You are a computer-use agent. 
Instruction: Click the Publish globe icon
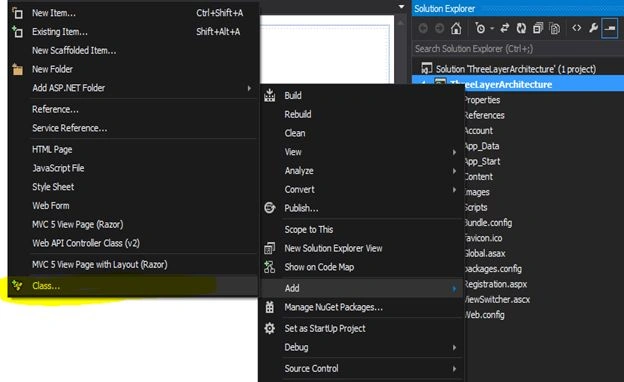(269, 208)
